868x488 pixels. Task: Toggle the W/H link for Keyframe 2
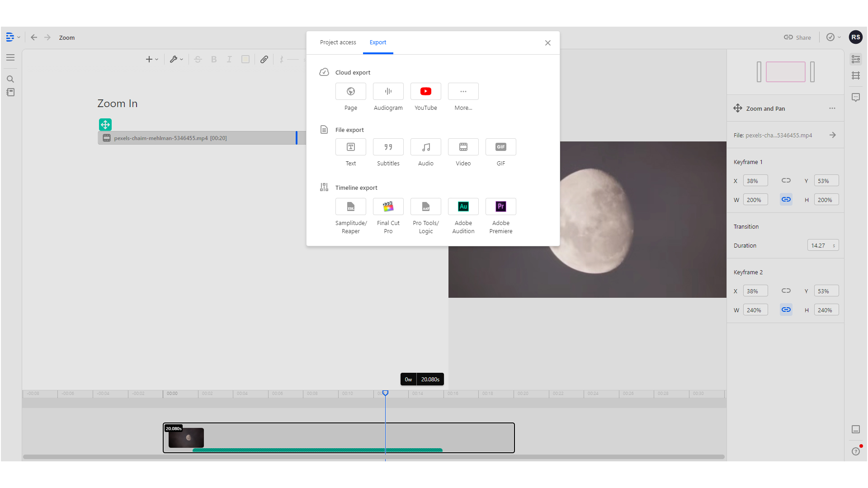(x=786, y=310)
